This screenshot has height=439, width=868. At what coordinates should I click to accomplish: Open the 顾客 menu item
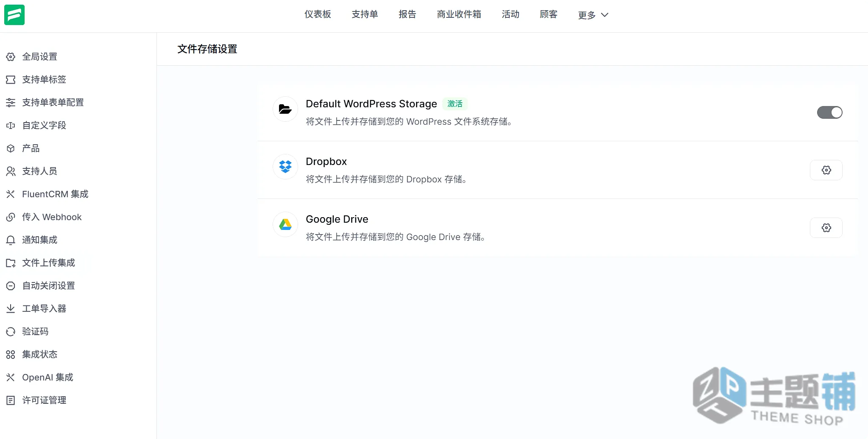tap(548, 14)
